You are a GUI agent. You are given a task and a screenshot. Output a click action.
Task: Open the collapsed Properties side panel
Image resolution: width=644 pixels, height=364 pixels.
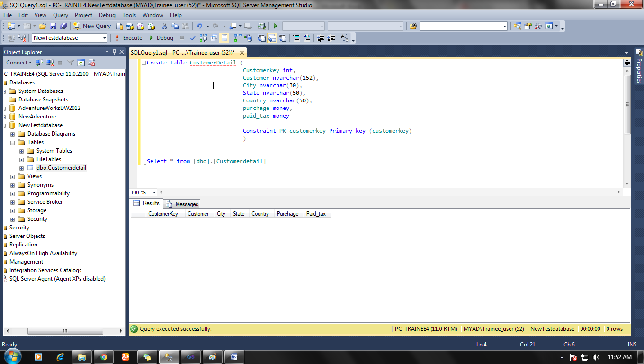click(639, 66)
